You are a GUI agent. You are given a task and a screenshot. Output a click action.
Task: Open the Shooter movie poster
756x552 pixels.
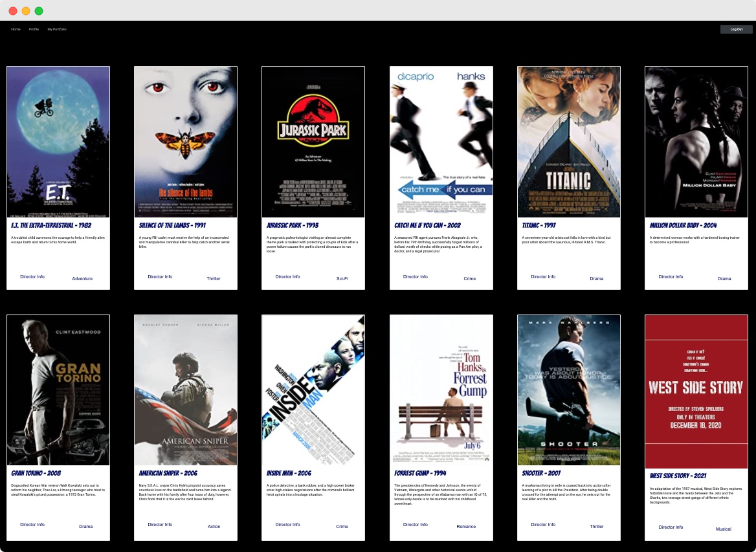(569, 390)
